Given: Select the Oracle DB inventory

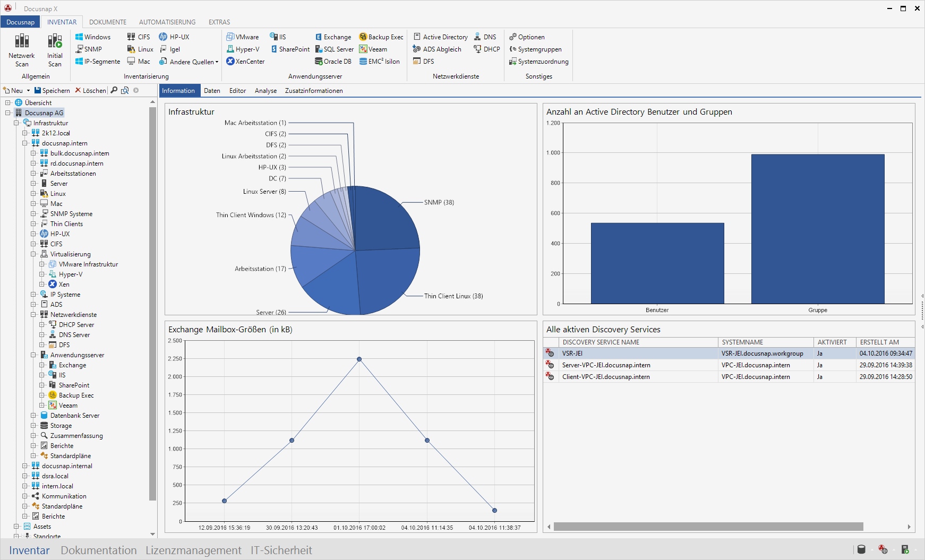Looking at the screenshot, I should 333,62.
